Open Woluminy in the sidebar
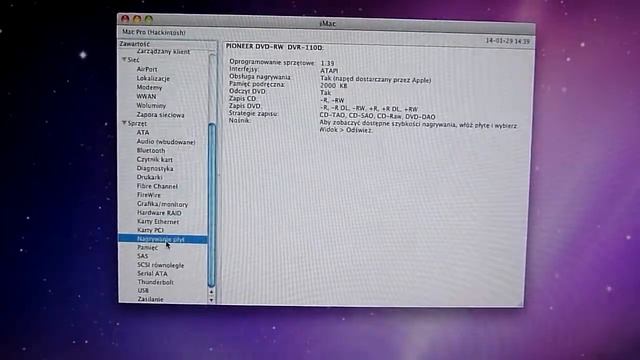 pos(151,105)
